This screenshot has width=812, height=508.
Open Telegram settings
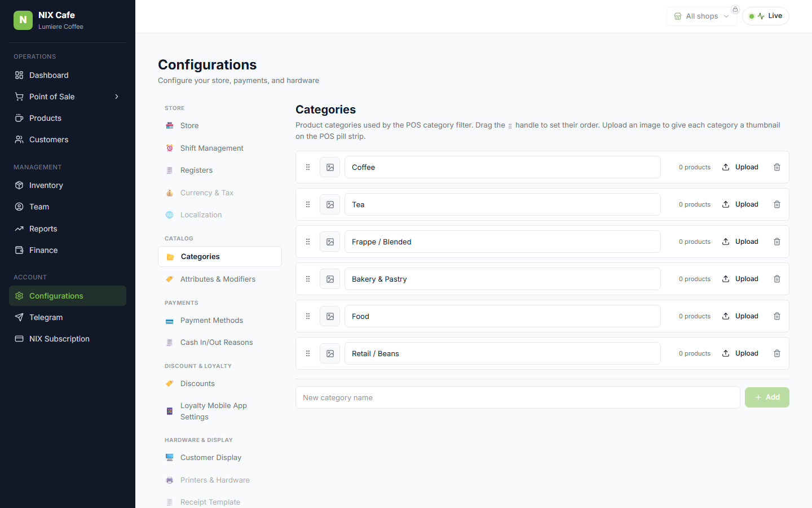pyautogui.click(x=68, y=317)
